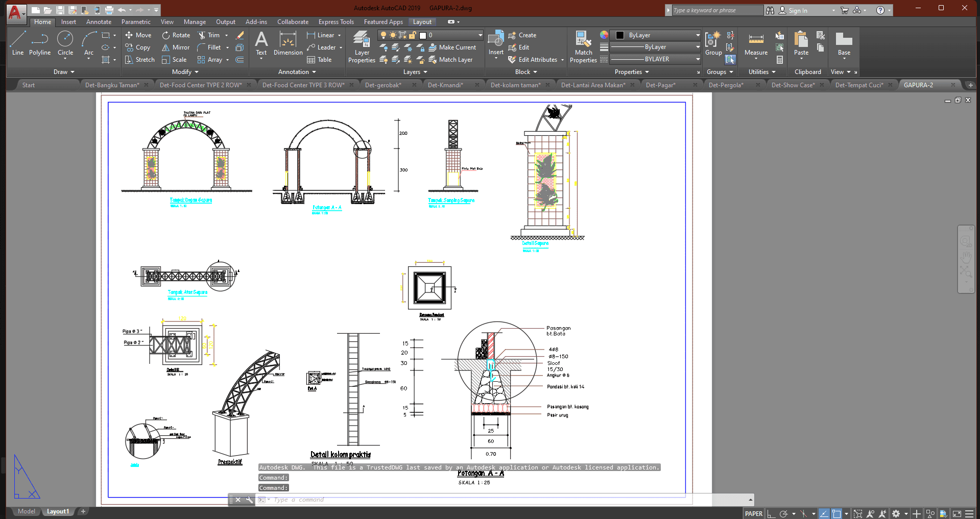Toggle Ortho mode in status bar
The image size is (980, 519).
point(771,514)
